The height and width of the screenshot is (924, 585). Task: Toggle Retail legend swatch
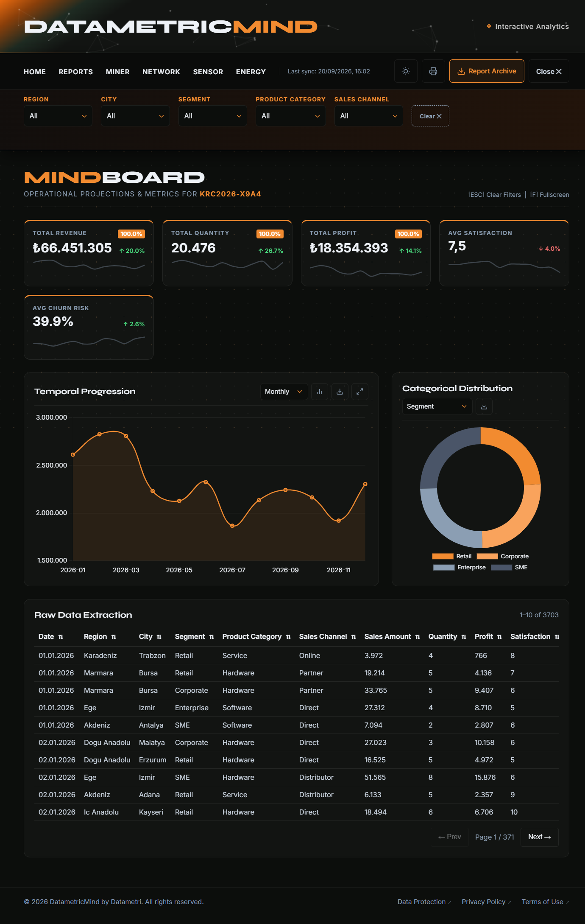[443, 556]
